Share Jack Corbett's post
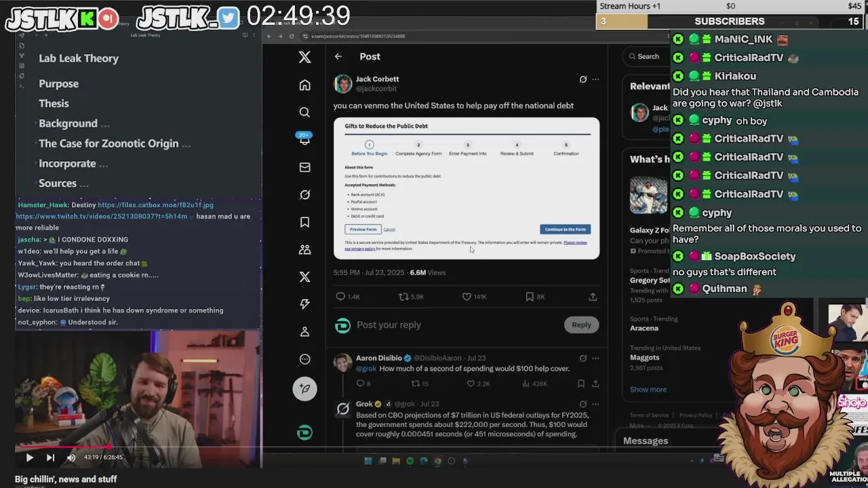This screenshot has height=488, width=868. pos(593,297)
